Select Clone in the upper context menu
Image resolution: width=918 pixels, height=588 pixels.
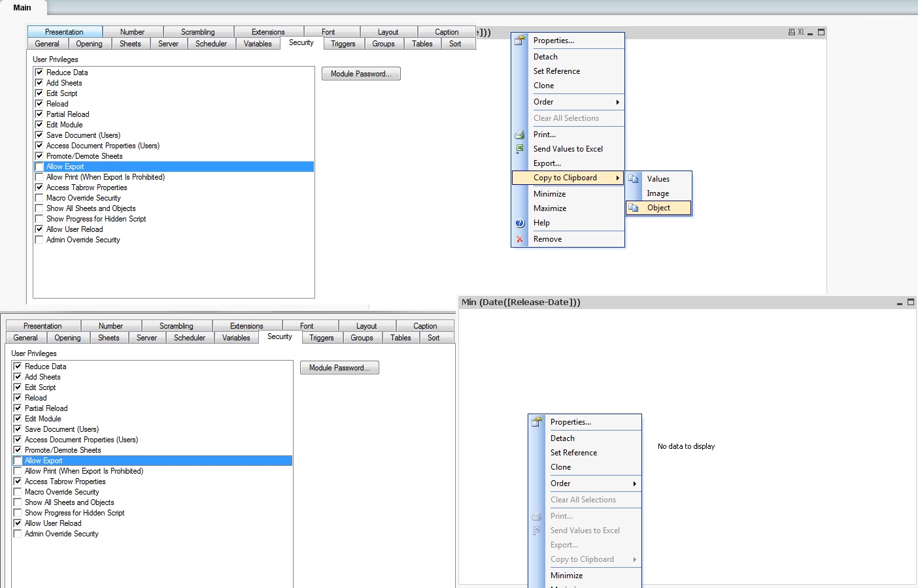[568, 86]
